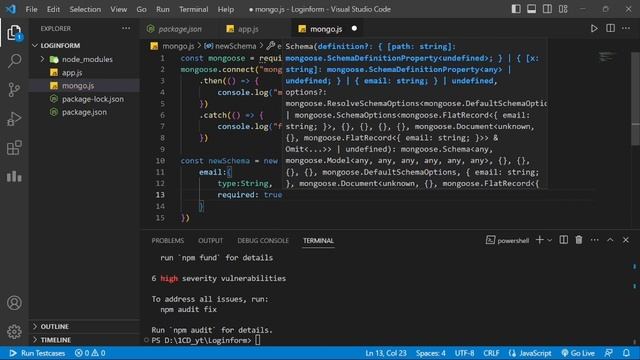Open terminal panel more actions ellipsis
Viewport: 640px width, 360px height.
[x=594, y=240]
